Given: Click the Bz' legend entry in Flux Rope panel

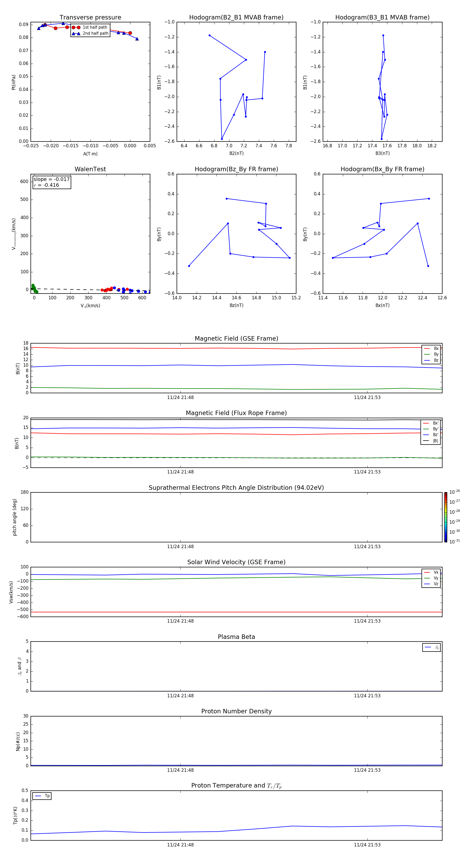Looking at the screenshot, I should coord(431,435).
